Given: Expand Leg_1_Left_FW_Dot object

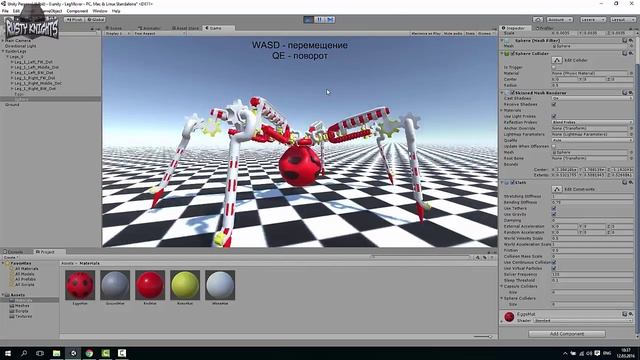Looking at the screenshot, I should tap(12, 62).
